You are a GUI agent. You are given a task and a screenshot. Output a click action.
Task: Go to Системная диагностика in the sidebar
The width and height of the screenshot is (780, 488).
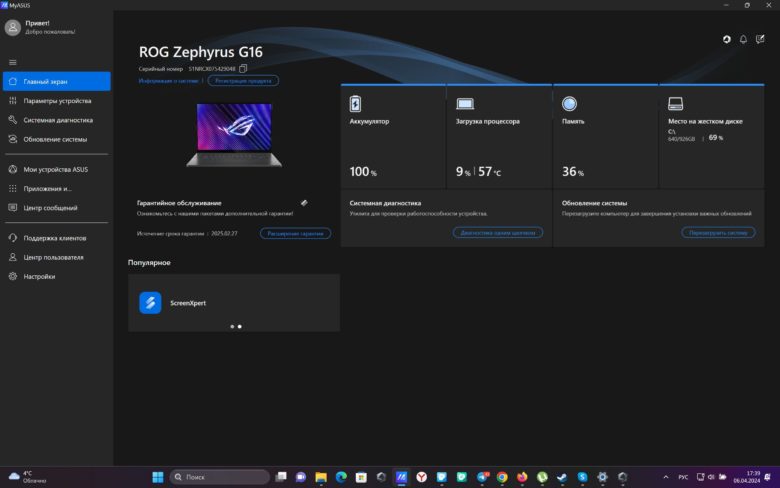(x=57, y=120)
